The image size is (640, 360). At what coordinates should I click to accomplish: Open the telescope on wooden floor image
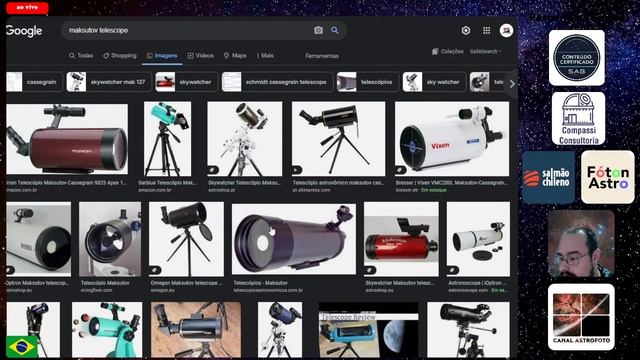click(196, 330)
